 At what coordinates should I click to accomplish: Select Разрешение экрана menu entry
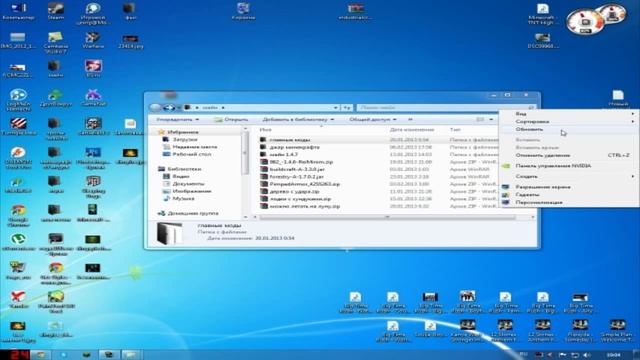point(569,187)
